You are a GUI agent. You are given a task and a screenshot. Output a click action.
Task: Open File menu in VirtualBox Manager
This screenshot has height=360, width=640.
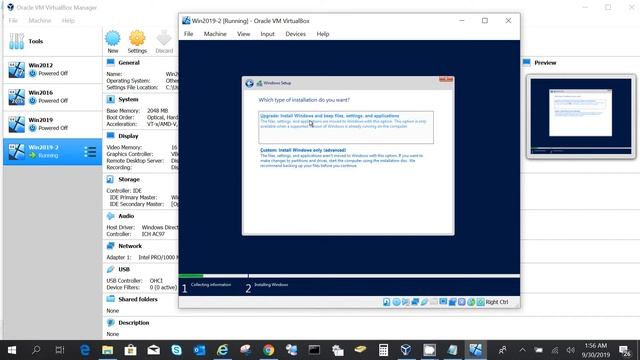(13, 20)
